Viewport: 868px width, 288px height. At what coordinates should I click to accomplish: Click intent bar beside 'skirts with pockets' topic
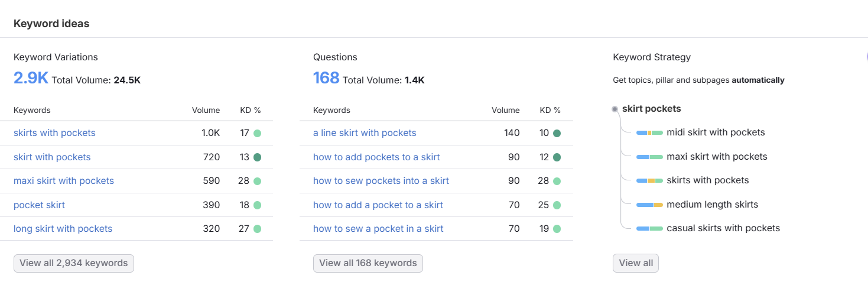point(649,180)
